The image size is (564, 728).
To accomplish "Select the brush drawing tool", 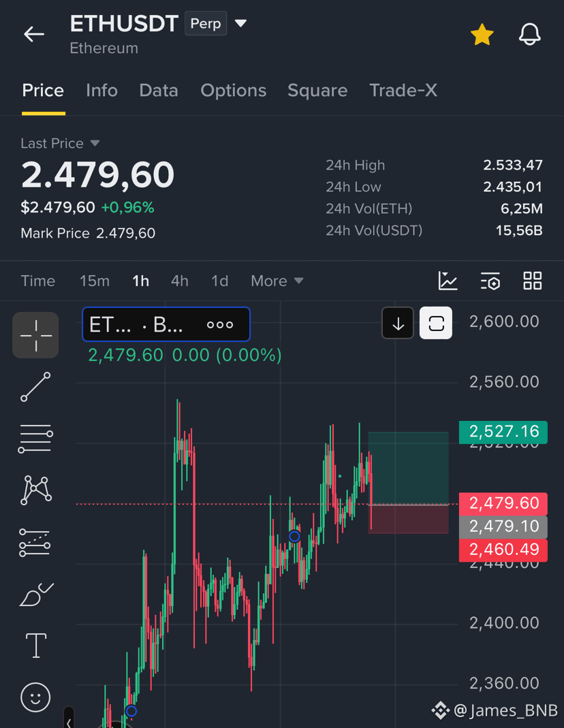I will click(x=36, y=595).
